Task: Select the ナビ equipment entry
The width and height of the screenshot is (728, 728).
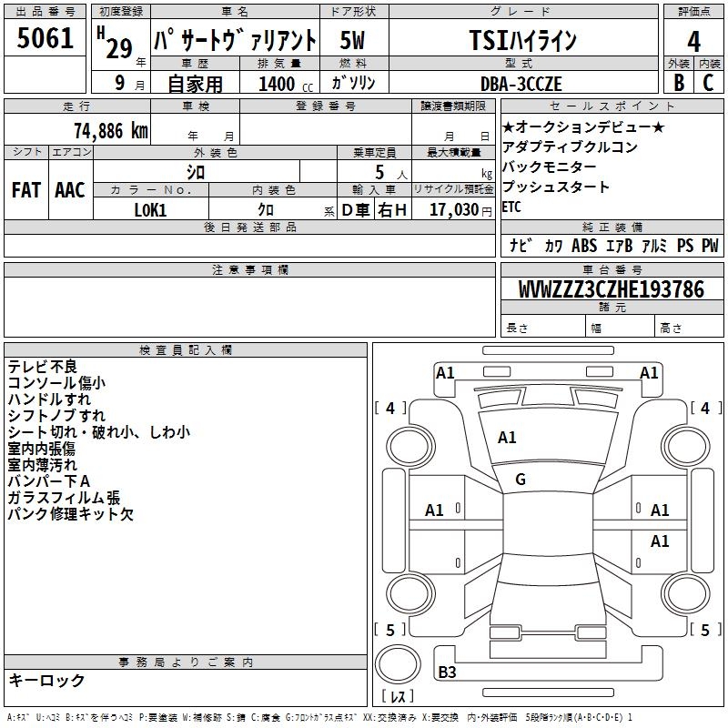Action: 521,246
